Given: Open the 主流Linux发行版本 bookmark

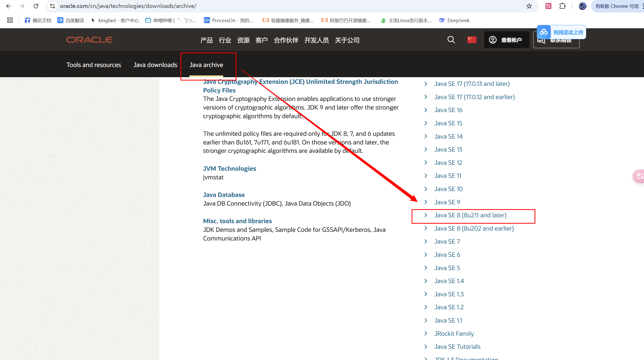Looking at the screenshot, I should point(406,20).
